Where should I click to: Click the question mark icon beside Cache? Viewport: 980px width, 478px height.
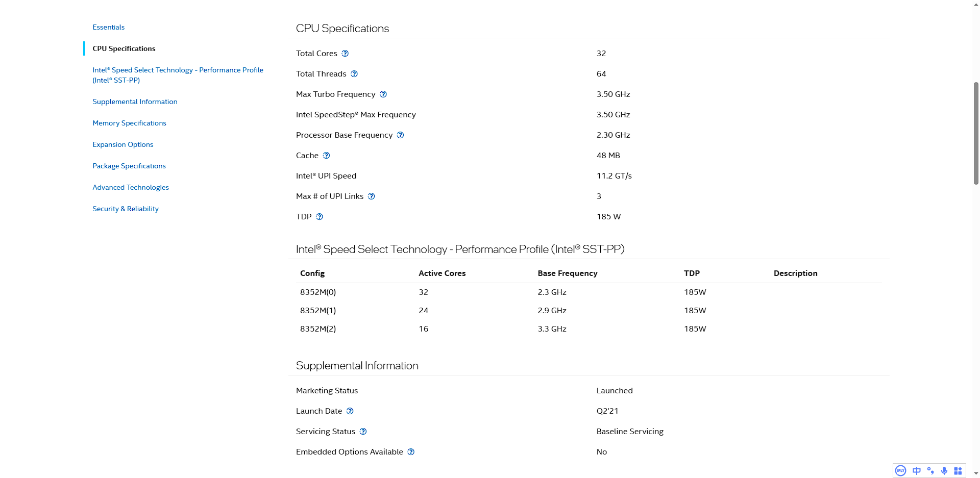[327, 156]
